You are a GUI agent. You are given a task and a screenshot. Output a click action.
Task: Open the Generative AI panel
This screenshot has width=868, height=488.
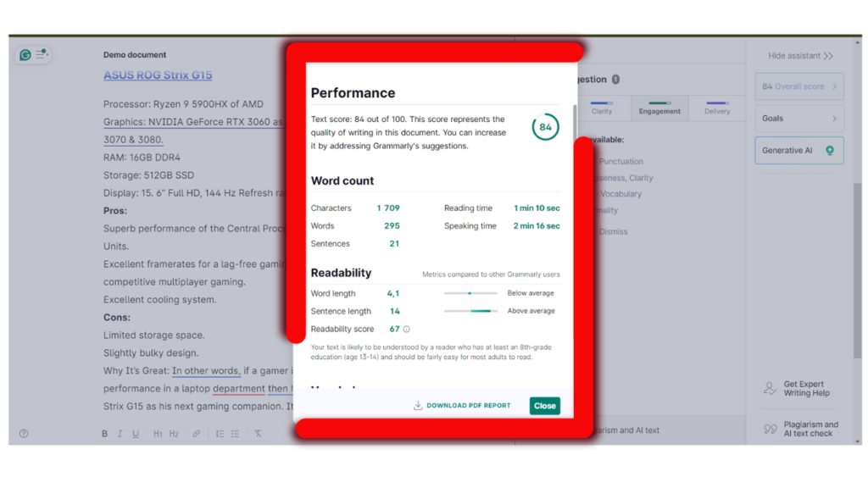click(x=798, y=151)
